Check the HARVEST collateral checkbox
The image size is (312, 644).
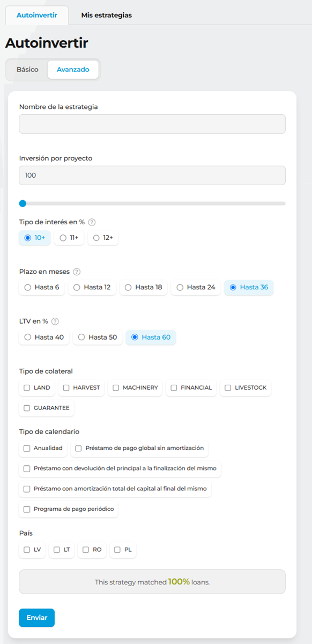pos(66,387)
